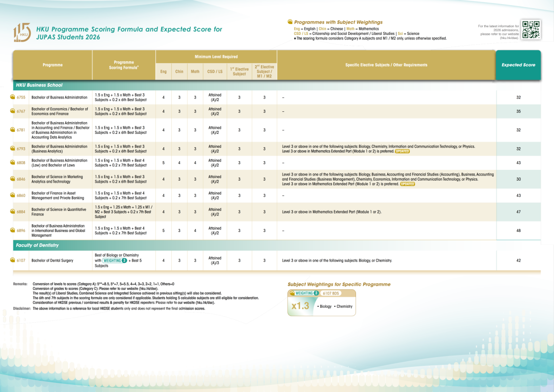Screen dimensions: 554x392
Task: Click weighting icon beside code 6846
Action: coord(13,179)
